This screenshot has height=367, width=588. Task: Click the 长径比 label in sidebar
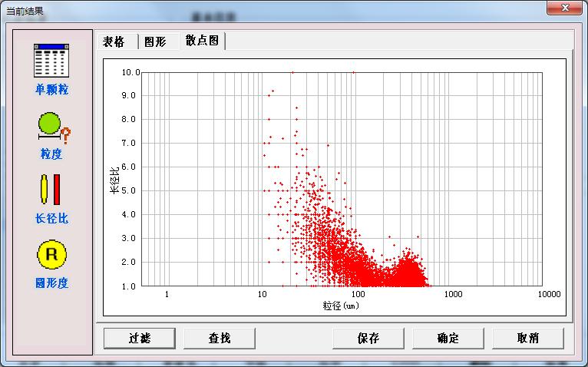(x=51, y=219)
